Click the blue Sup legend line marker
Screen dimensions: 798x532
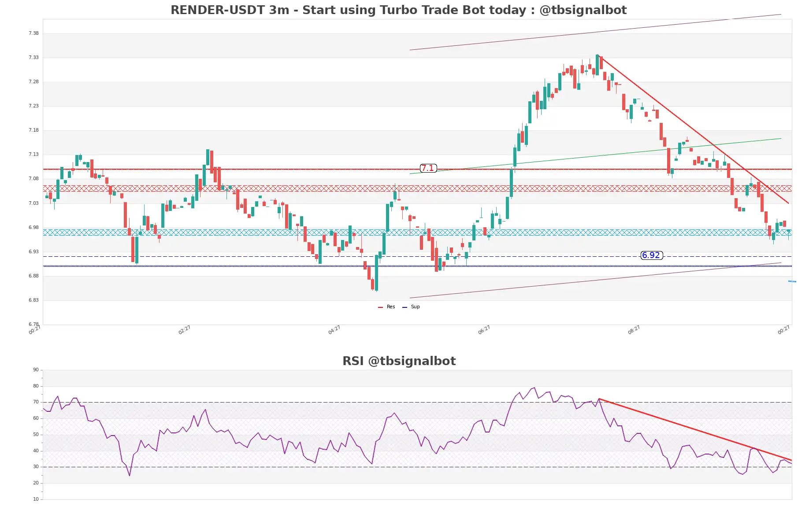pyautogui.click(x=405, y=307)
